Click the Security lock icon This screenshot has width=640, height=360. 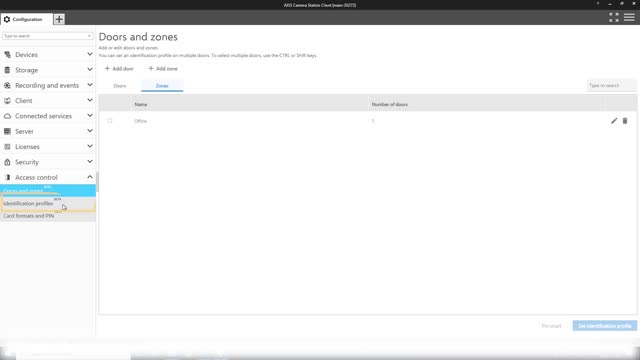7,162
